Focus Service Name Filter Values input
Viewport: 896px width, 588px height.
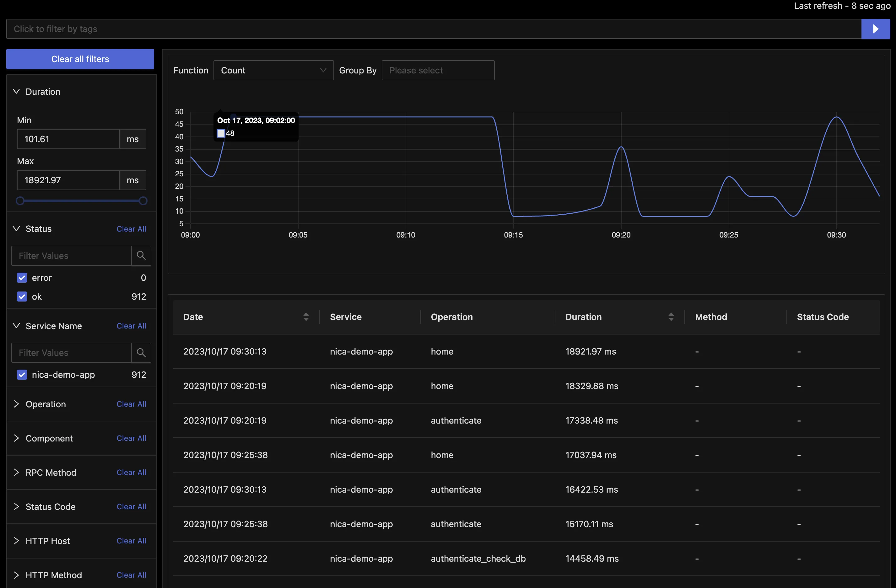point(72,352)
